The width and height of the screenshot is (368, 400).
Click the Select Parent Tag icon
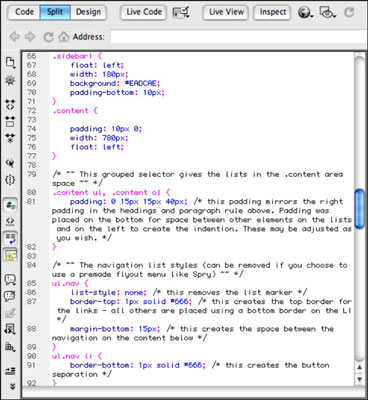pyautogui.click(x=10, y=163)
